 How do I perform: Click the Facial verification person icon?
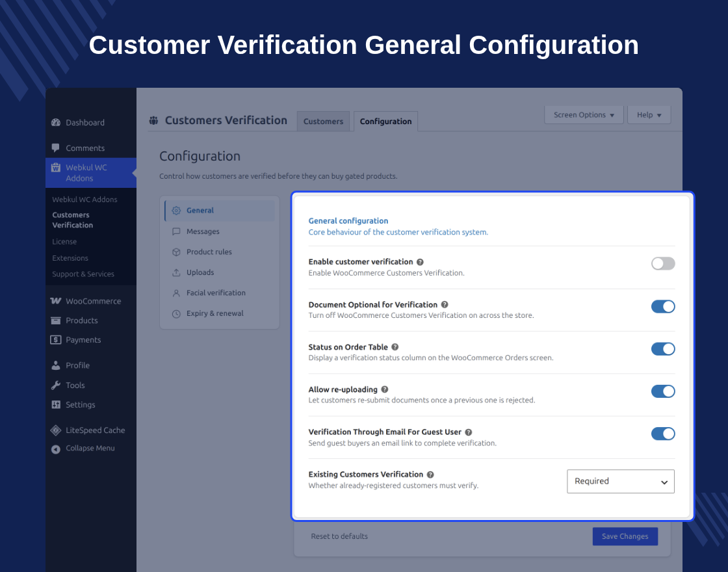[176, 293]
